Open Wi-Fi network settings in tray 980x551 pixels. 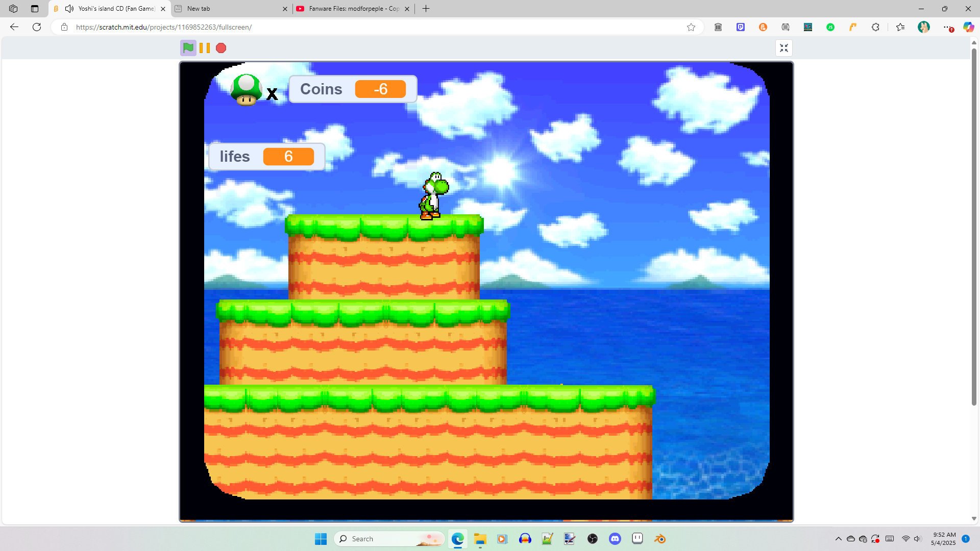(x=906, y=539)
